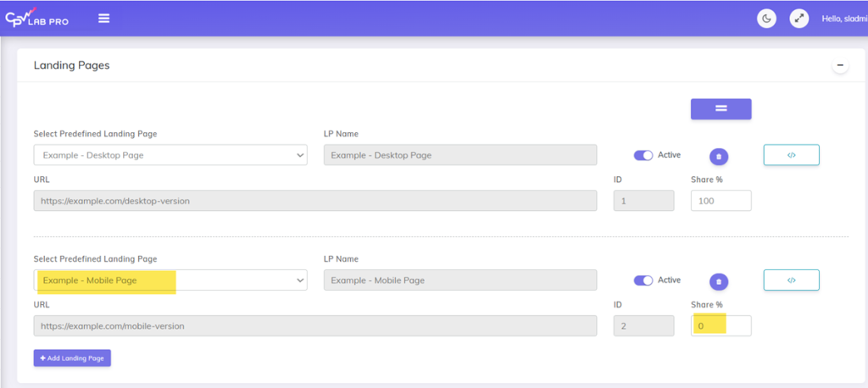
Task: Delete the Desktop Page with its trash icon
Action: click(719, 157)
